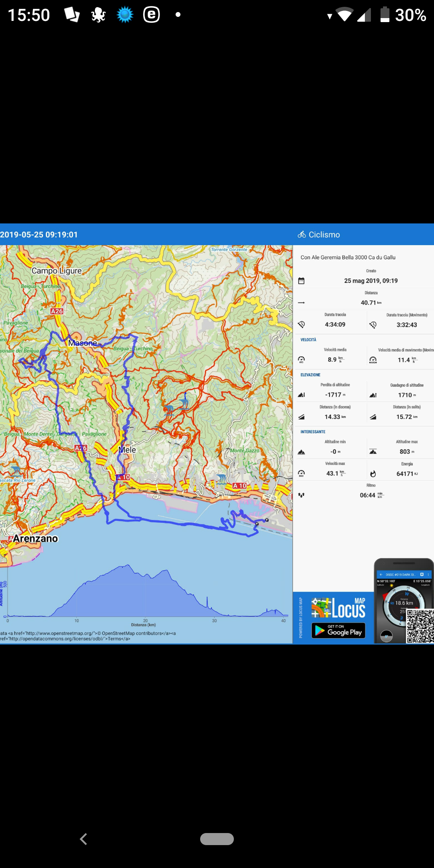Tap the Locus Map logo
This screenshot has height=868, width=434.
[338, 608]
